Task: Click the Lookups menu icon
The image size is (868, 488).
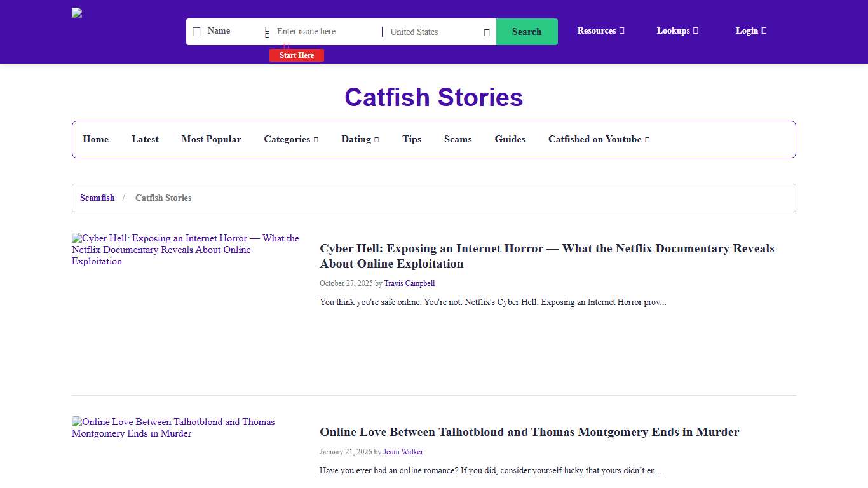Action: 696,30
